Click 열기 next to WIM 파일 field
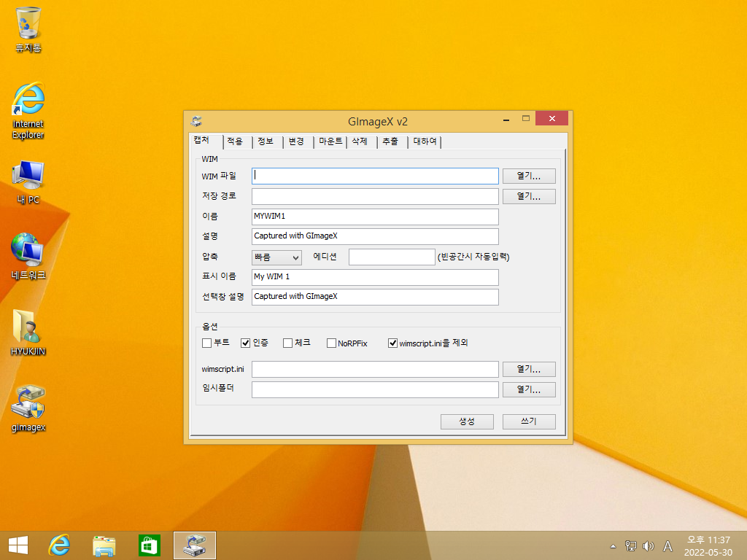The image size is (747, 560). coord(529,176)
